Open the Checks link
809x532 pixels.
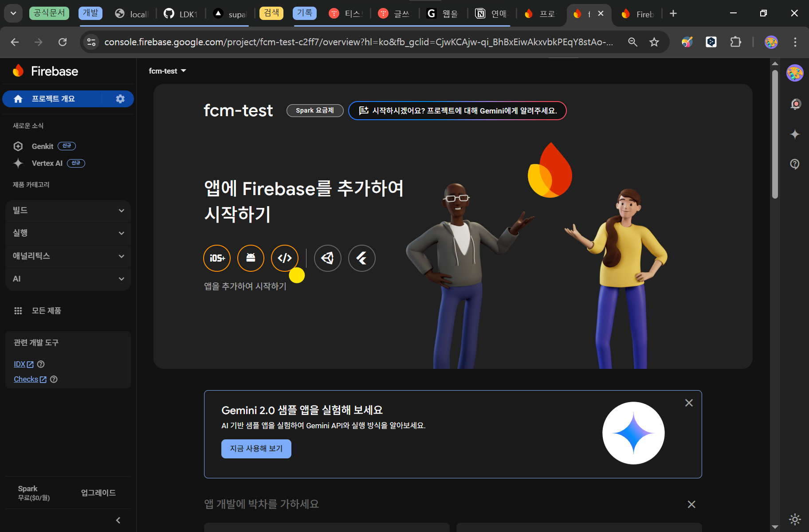[x=30, y=379]
